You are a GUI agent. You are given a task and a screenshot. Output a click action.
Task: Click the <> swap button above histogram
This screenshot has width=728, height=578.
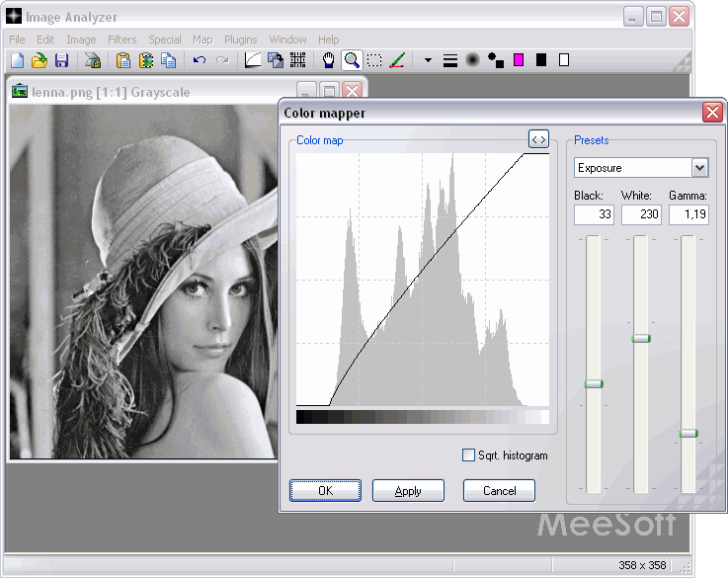click(538, 139)
